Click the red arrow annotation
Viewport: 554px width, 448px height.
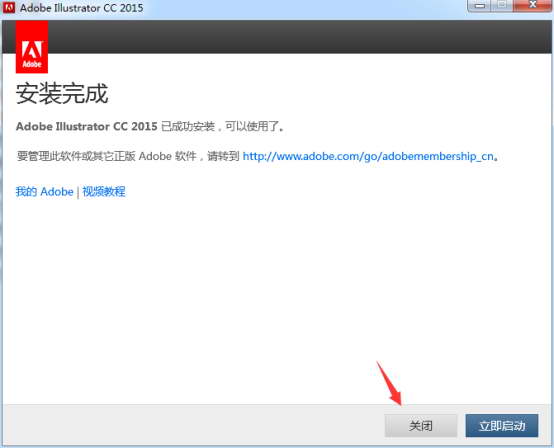[x=390, y=384]
